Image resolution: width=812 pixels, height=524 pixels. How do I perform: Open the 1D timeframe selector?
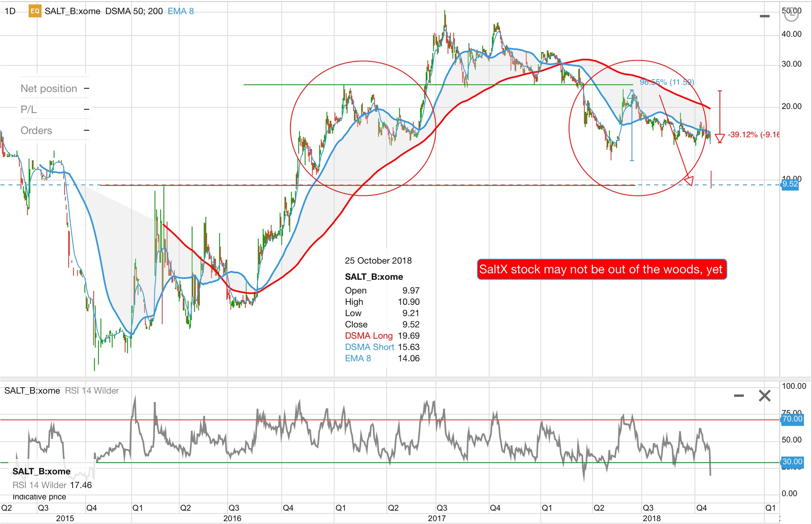click(x=10, y=11)
